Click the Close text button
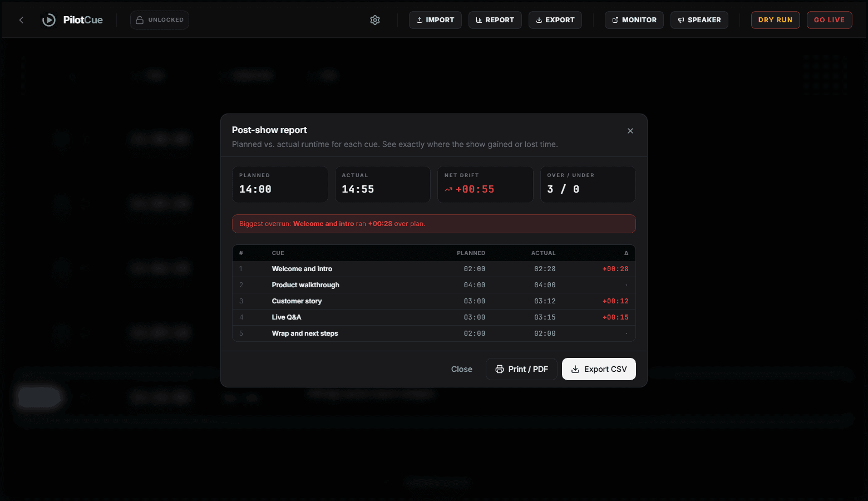Image resolution: width=868 pixels, height=501 pixels. point(462,369)
